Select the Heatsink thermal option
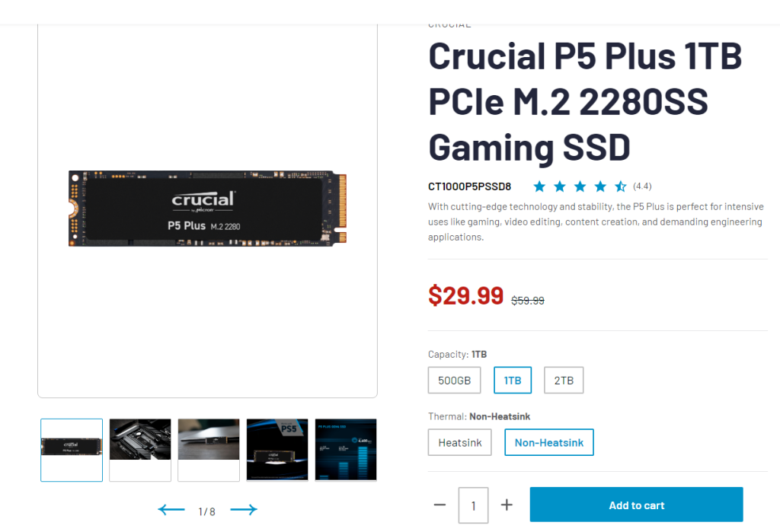Viewport: 780px width, 532px height. pyautogui.click(x=459, y=442)
